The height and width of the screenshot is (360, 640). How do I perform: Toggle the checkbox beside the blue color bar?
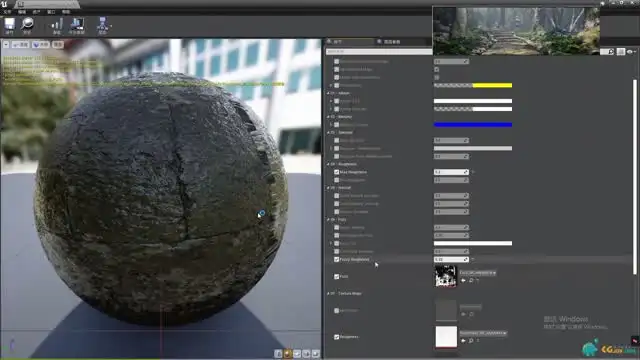pos(337,125)
